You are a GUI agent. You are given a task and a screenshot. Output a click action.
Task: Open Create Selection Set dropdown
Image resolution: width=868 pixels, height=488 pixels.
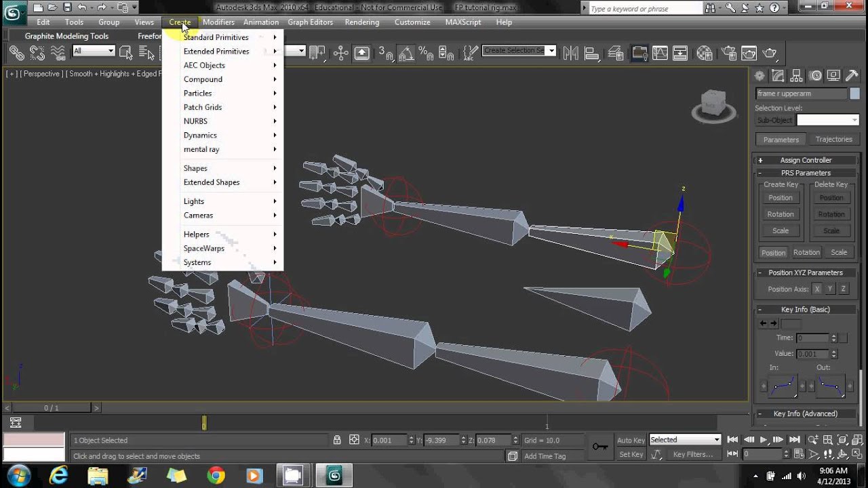[519, 50]
